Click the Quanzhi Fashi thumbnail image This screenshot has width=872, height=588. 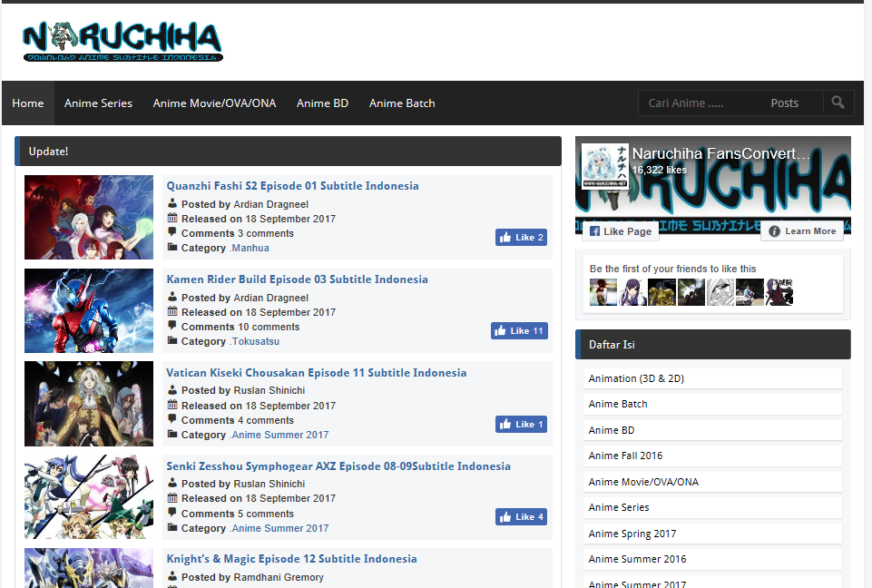click(x=89, y=218)
